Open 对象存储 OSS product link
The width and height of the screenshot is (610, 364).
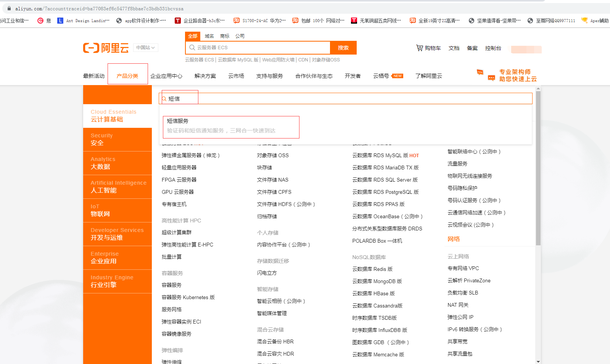[x=273, y=156]
